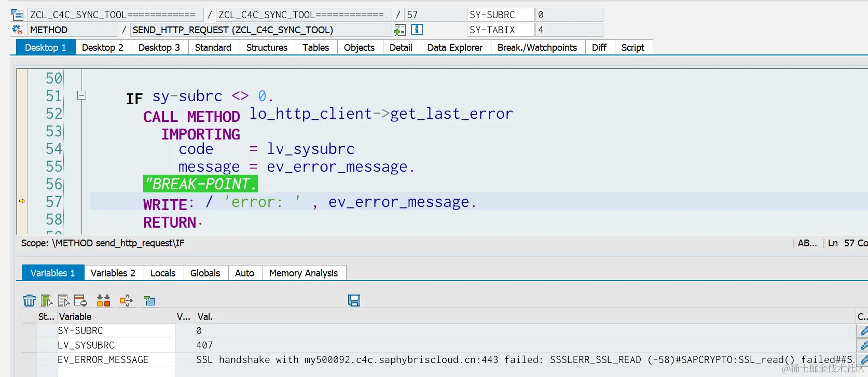The height and width of the screenshot is (377, 868).
Task: Click the first ZCL_C4C_SYNC_TOOL program field
Action: [115, 15]
